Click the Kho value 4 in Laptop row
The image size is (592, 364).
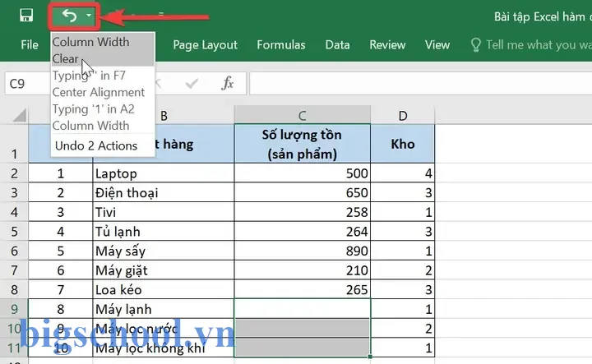click(x=402, y=173)
